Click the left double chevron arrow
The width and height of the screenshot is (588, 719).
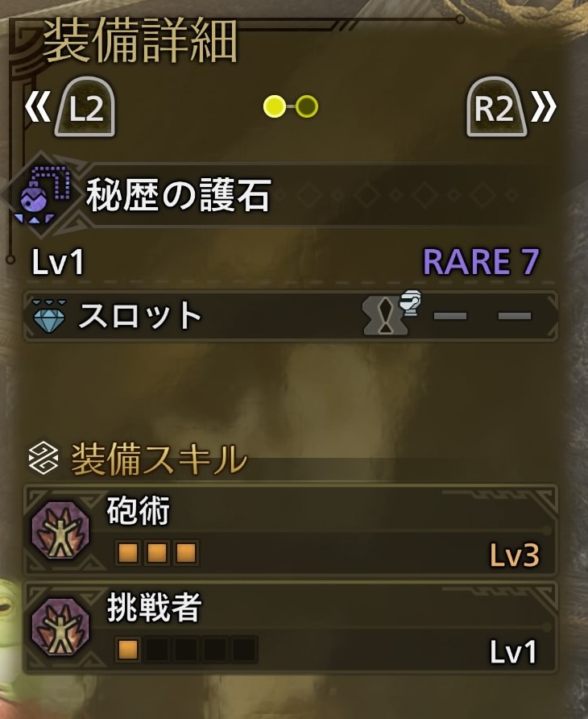point(37,108)
